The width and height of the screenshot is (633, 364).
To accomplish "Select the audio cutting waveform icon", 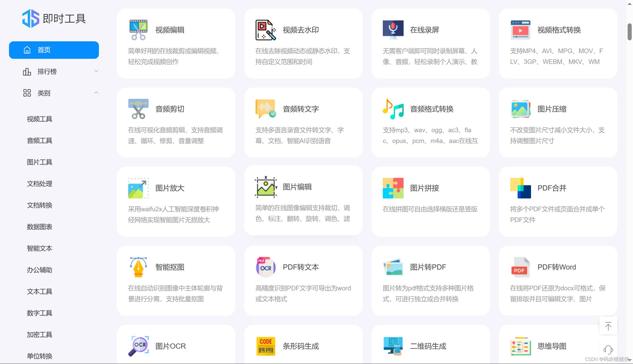I will coord(138,109).
